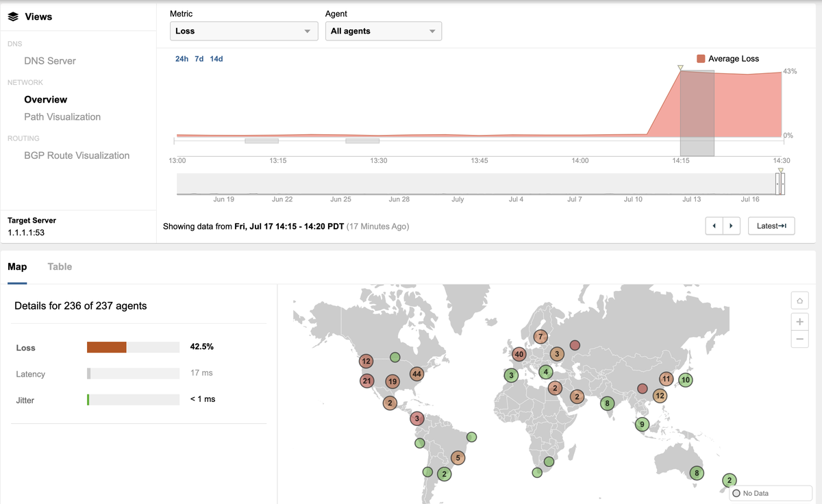Click the No Data legend circle
This screenshot has width=822, height=504.
tap(736, 494)
